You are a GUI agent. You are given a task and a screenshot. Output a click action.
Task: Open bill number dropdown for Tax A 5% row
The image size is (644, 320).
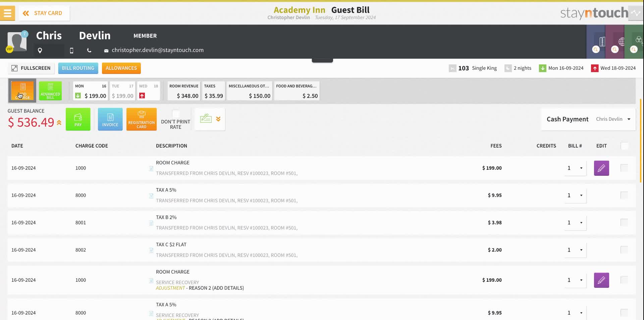575,195
